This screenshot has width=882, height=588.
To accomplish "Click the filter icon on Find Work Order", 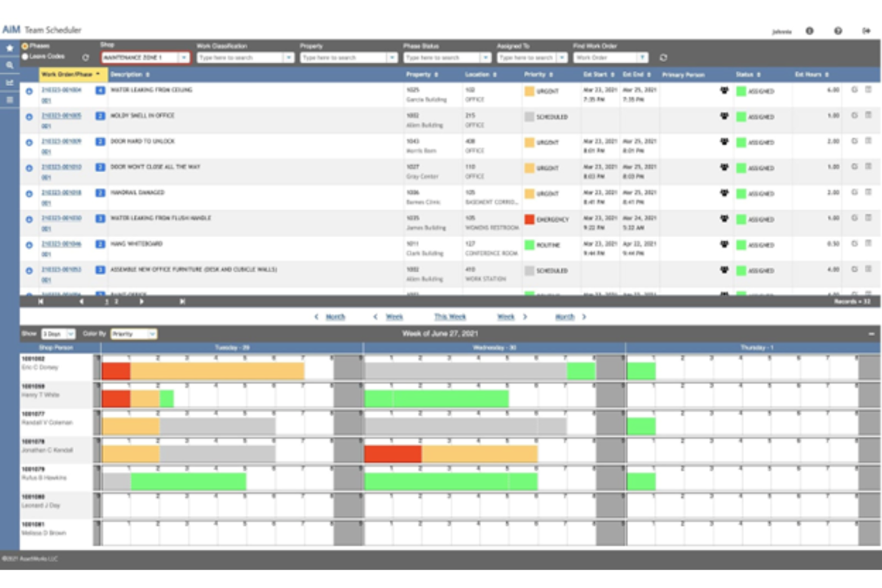I will point(642,58).
